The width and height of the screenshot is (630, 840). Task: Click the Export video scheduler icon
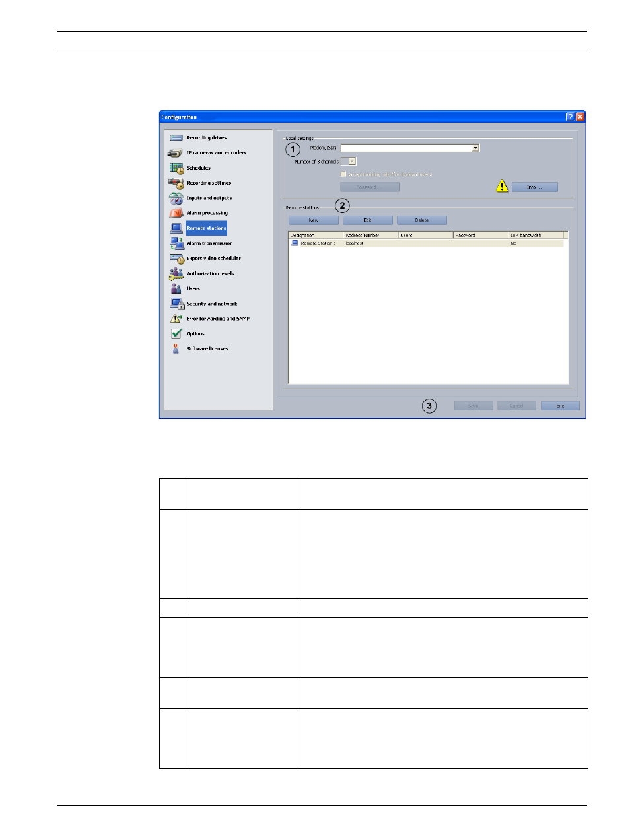[176, 259]
